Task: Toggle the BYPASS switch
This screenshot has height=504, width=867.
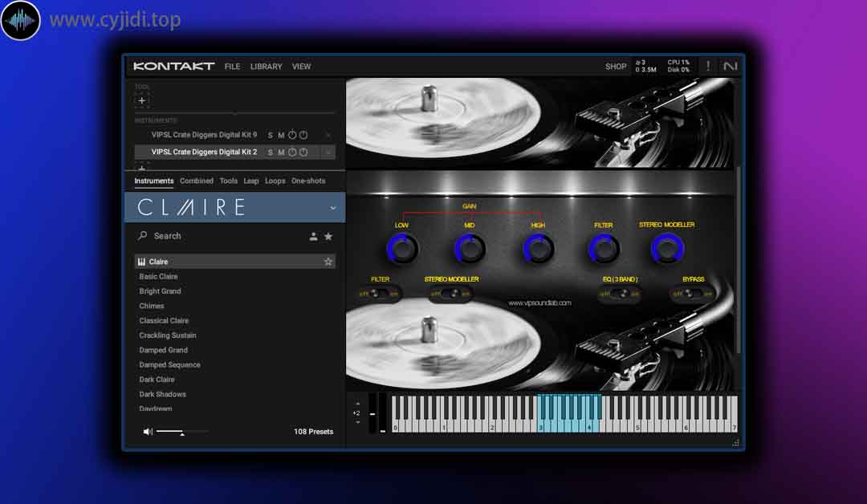Action: (x=692, y=294)
